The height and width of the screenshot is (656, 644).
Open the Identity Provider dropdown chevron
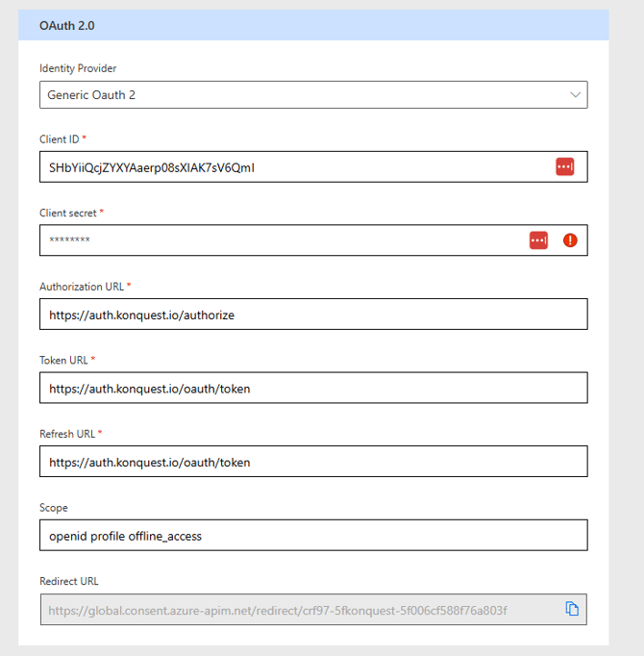576,94
